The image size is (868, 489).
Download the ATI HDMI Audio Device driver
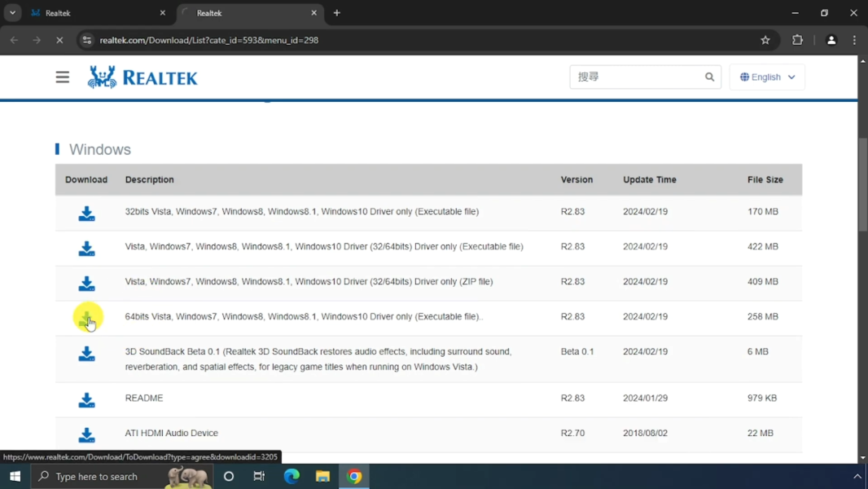(x=86, y=434)
